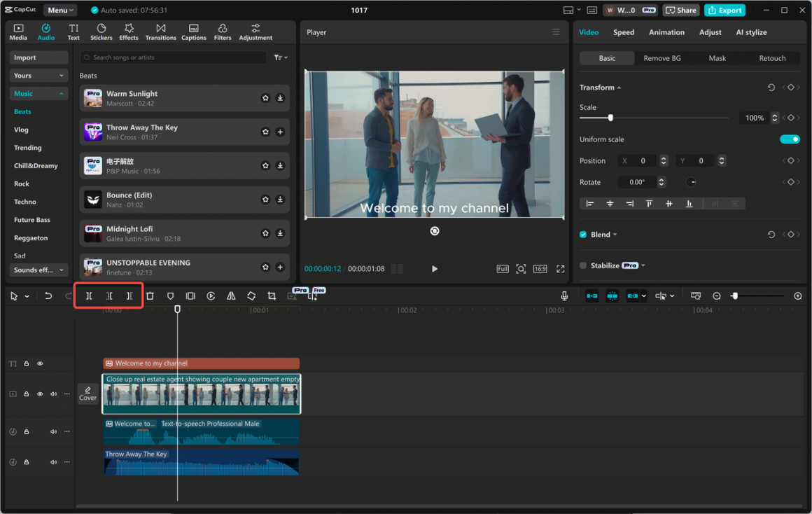Click the microphone record voiceover icon
Screen dimensions: 812x514
564,296
